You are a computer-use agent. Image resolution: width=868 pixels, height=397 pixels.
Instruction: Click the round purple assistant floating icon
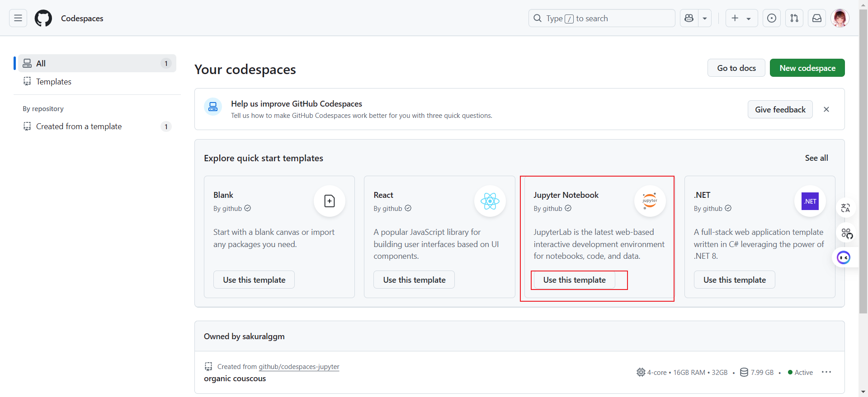point(844,257)
